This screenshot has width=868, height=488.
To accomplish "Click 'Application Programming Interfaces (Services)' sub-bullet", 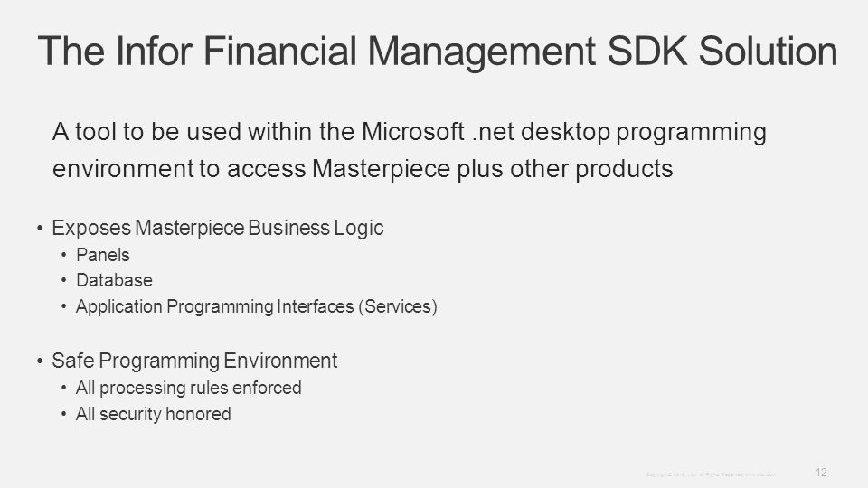I will pos(256,306).
